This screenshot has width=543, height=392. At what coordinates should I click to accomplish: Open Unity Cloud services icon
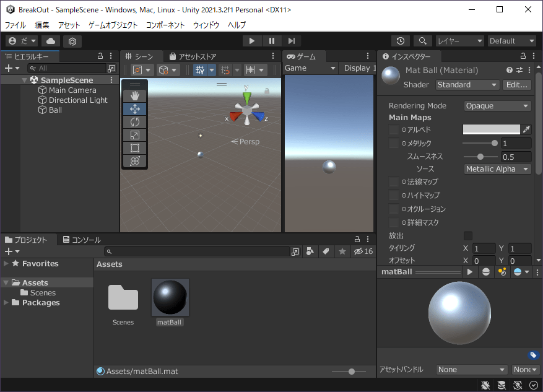[x=51, y=41]
